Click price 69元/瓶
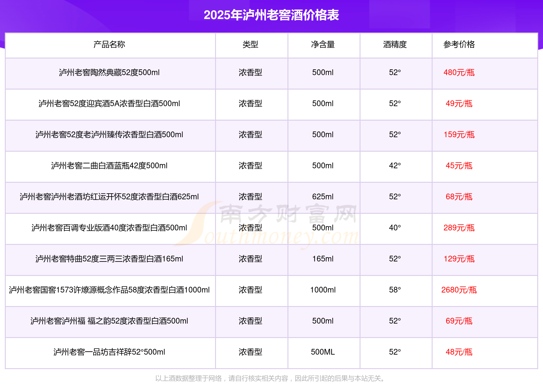Image resolution: width=543 pixels, height=392 pixels. tap(459, 321)
